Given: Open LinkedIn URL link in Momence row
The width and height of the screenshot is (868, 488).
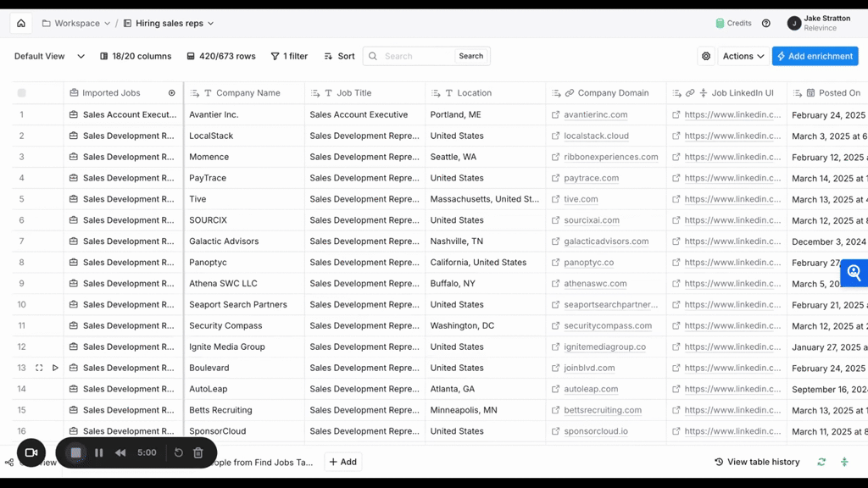Looking at the screenshot, I should tap(732, 157).
